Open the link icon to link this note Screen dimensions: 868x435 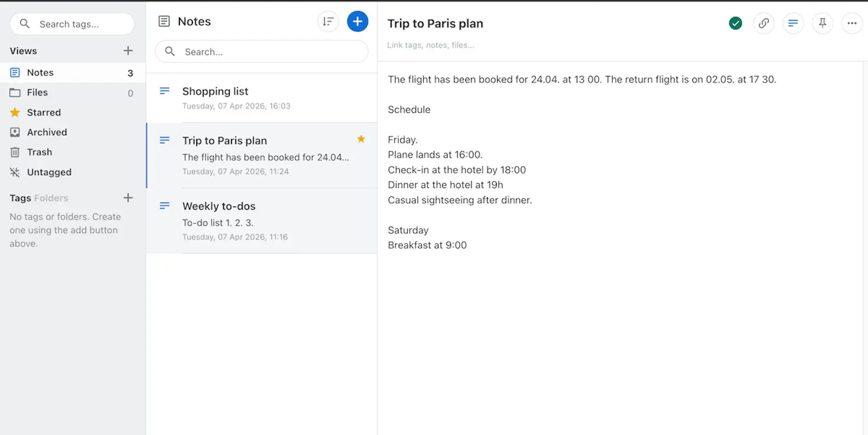pyautogui.click(x=763, y=23)
